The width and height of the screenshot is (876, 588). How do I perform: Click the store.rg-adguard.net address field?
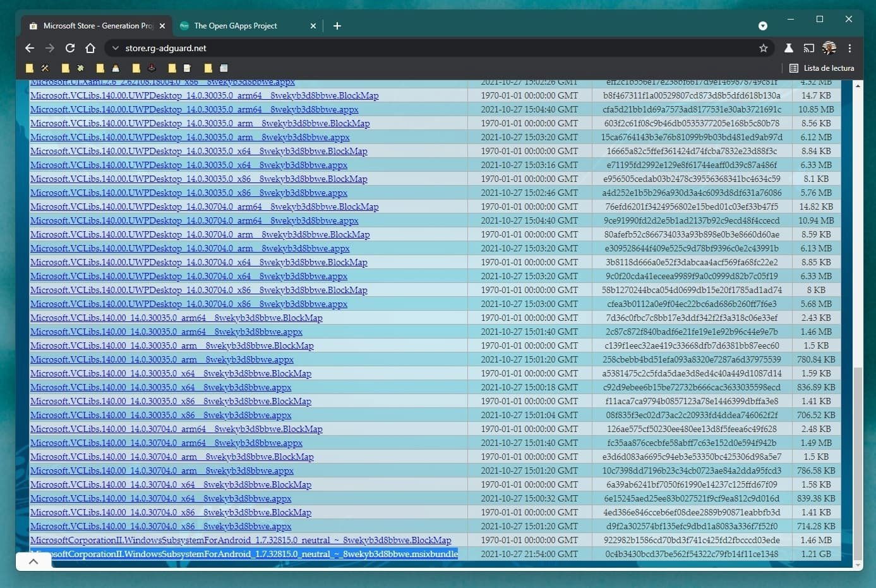click(436, 48)
